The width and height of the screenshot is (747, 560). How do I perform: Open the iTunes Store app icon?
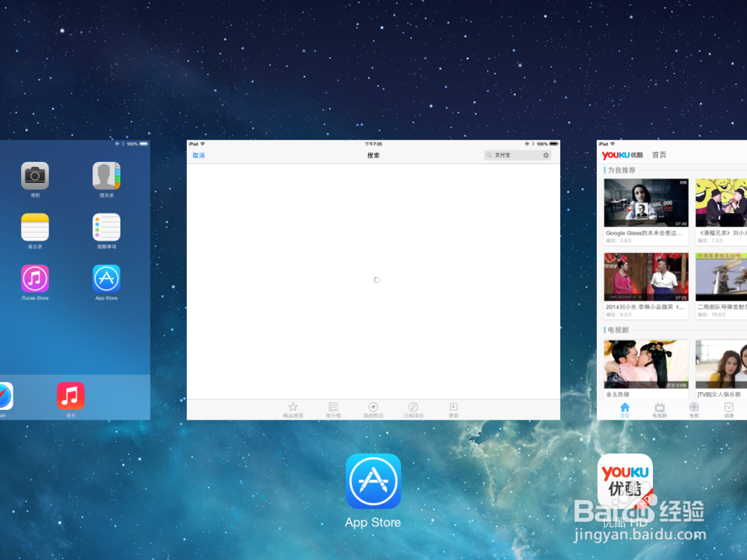(35, 279)
